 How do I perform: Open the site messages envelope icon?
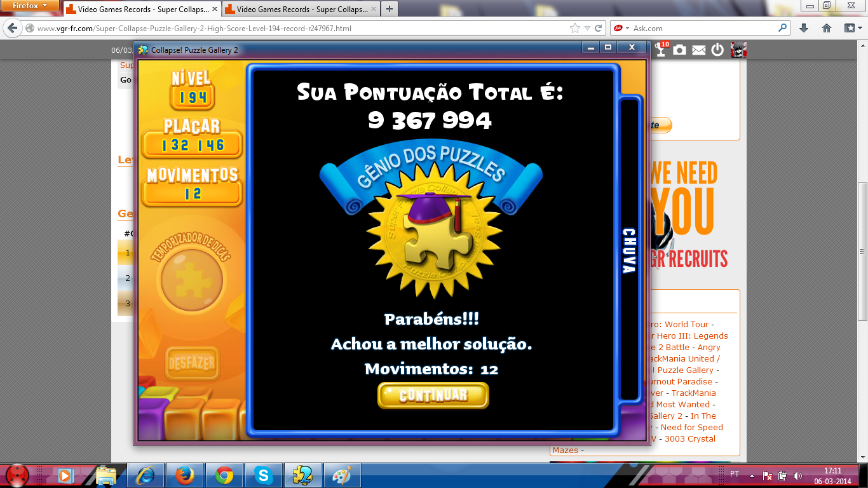coord(699,50)
